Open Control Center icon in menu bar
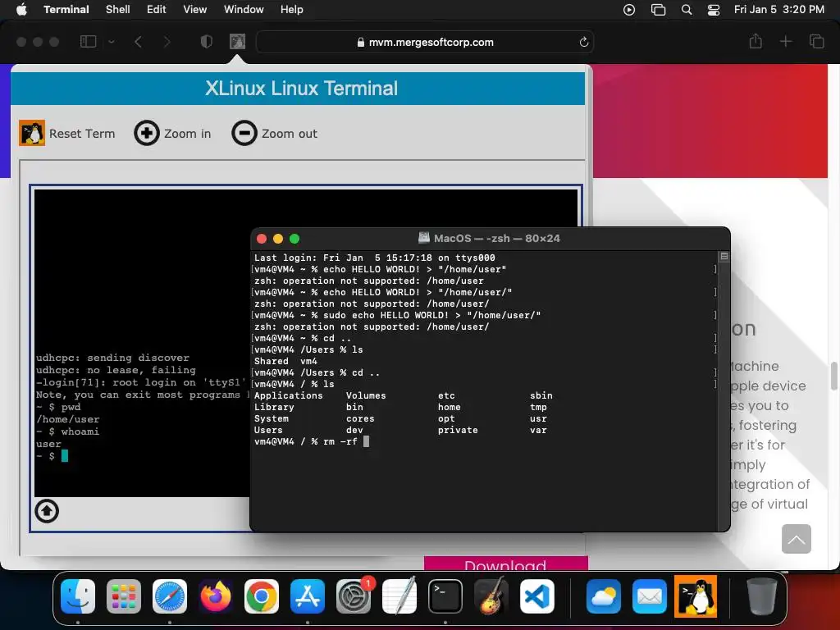The width and height of the screenshot is (840, 630). pyautogui.click(x=714, y=10)
